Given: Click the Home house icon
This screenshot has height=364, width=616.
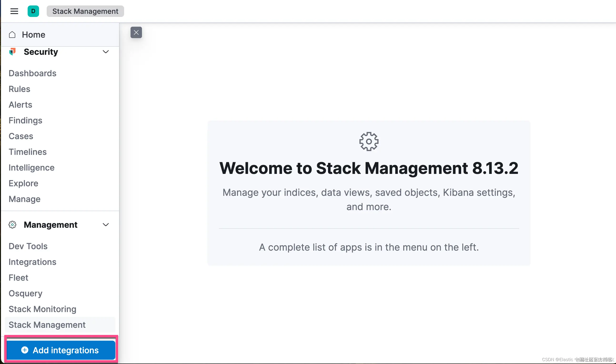Looking at the screenshot, I should point(12,35).
